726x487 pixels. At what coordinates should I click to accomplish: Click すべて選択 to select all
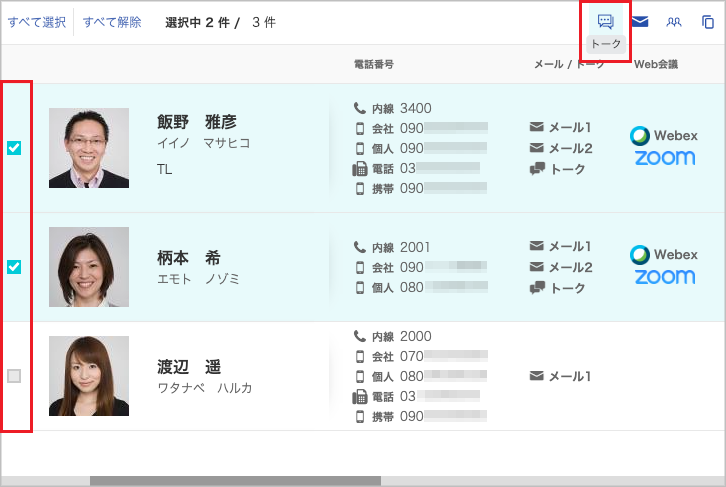coord(37,22)
